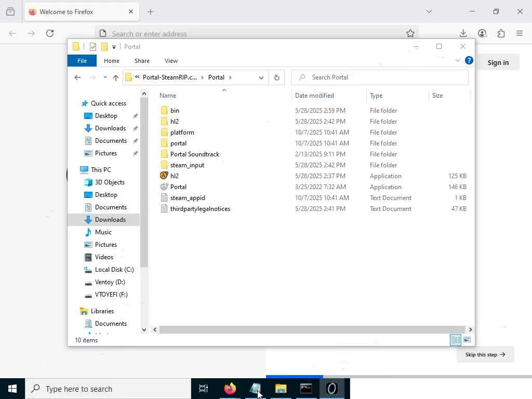Click the horizontal scrollbar right arrow
The height and width of the screenshot is (399, 532).
470,329
